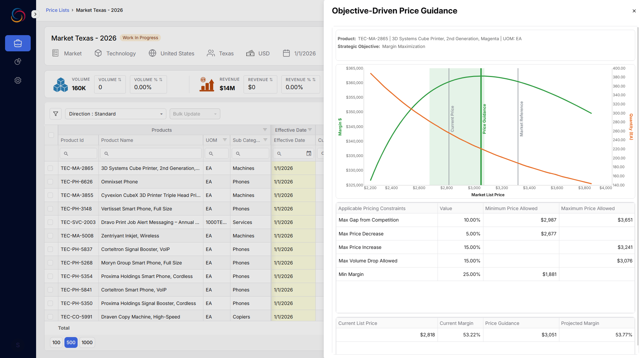Open the Bulk Update dropdown

click(x=195, y=114)
